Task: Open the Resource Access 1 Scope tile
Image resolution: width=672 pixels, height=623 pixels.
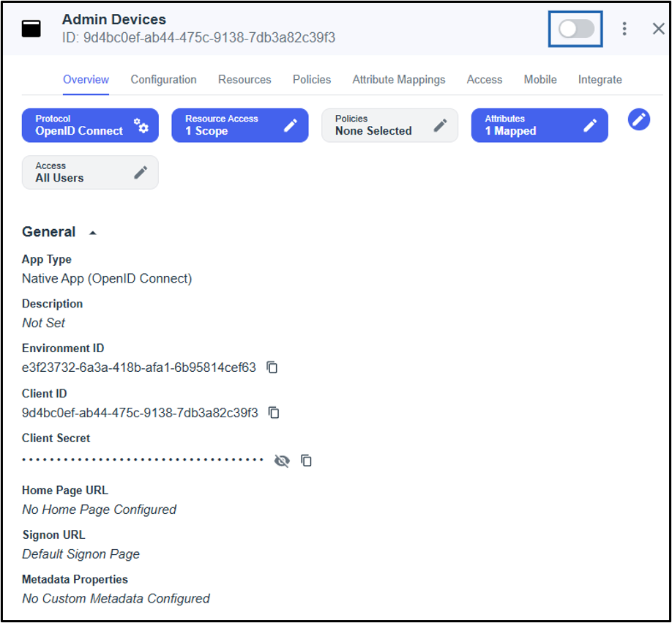Action: click(239, 125)
